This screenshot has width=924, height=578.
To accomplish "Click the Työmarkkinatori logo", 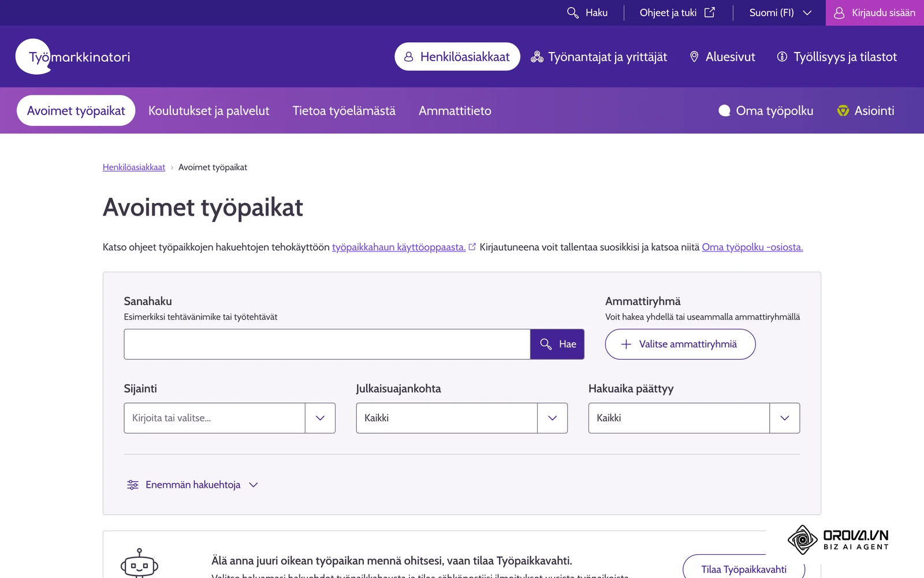I will pyautogui.click(x=73, y=57).
